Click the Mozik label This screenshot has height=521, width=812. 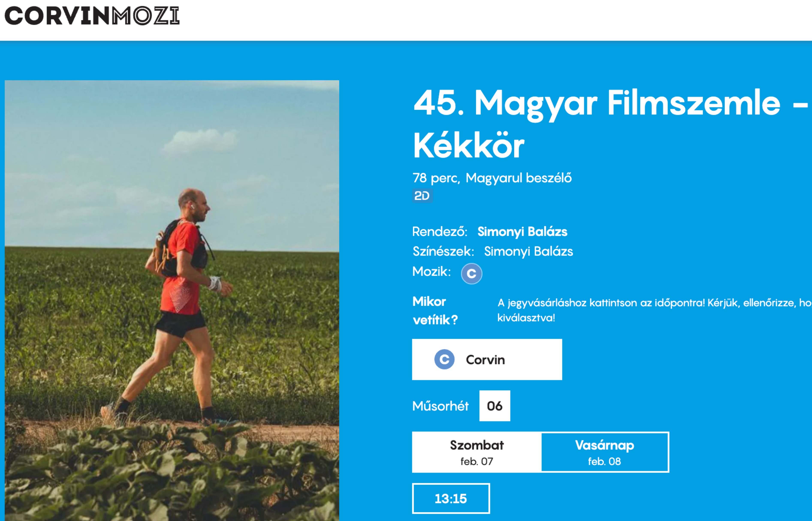432,271
